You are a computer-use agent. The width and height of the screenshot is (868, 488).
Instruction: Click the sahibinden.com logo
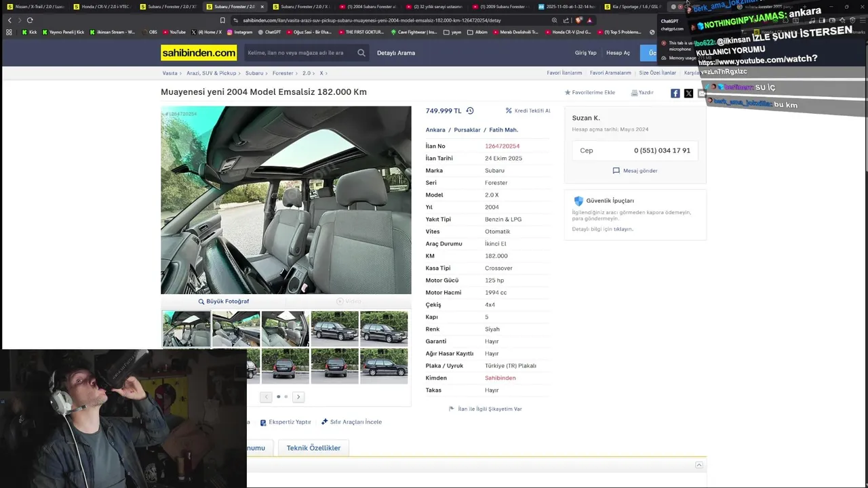point(199,53)
